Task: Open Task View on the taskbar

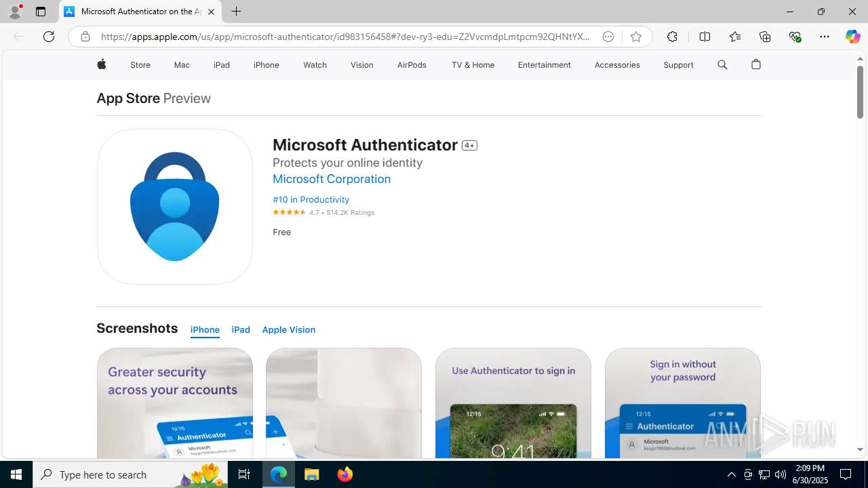Action: coord(244,474)
